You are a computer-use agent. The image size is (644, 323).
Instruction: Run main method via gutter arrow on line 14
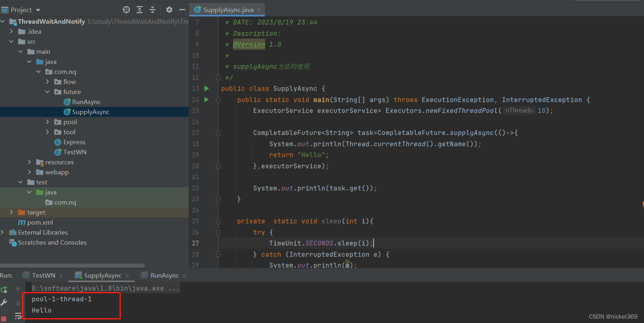pos(206,100)
